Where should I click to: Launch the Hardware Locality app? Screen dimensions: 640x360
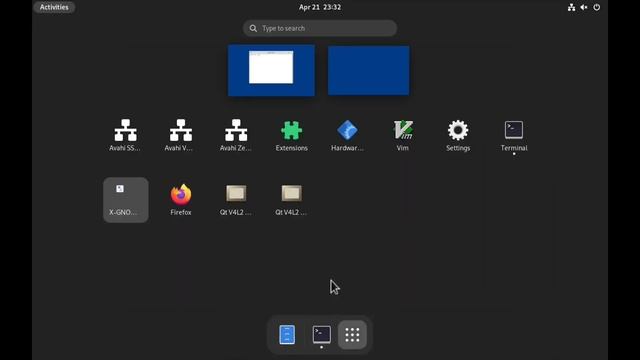(x=347, y=136)
